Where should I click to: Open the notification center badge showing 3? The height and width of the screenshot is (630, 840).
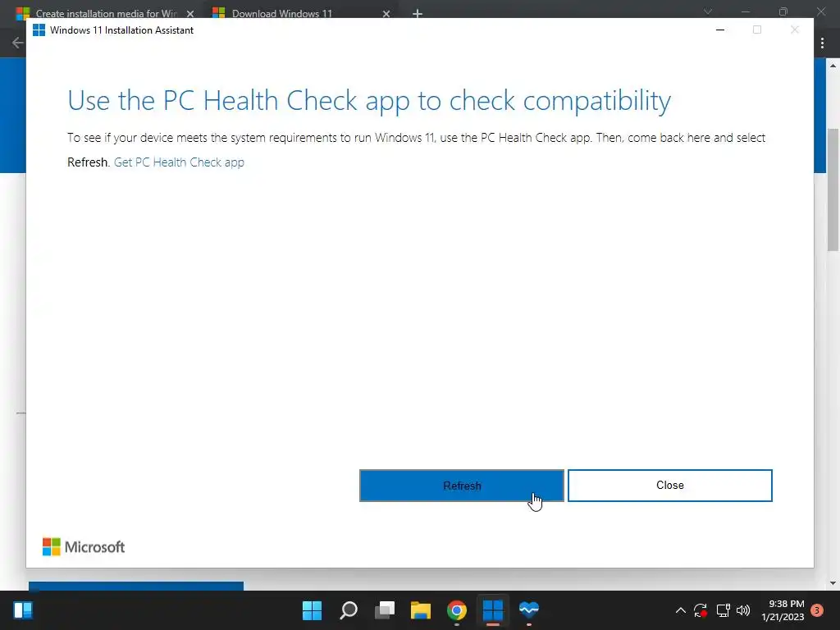817,610
